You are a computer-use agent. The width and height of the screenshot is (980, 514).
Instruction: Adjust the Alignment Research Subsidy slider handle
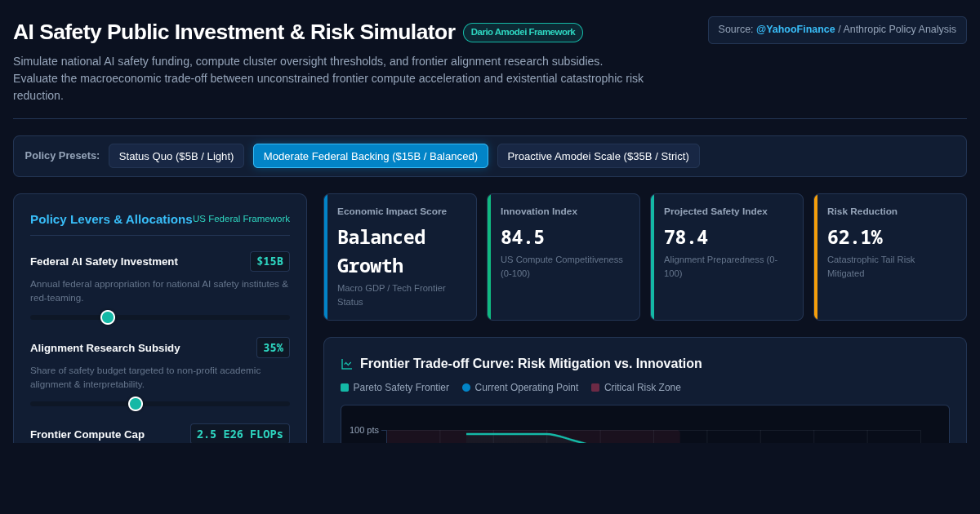(x=136, y=404)
